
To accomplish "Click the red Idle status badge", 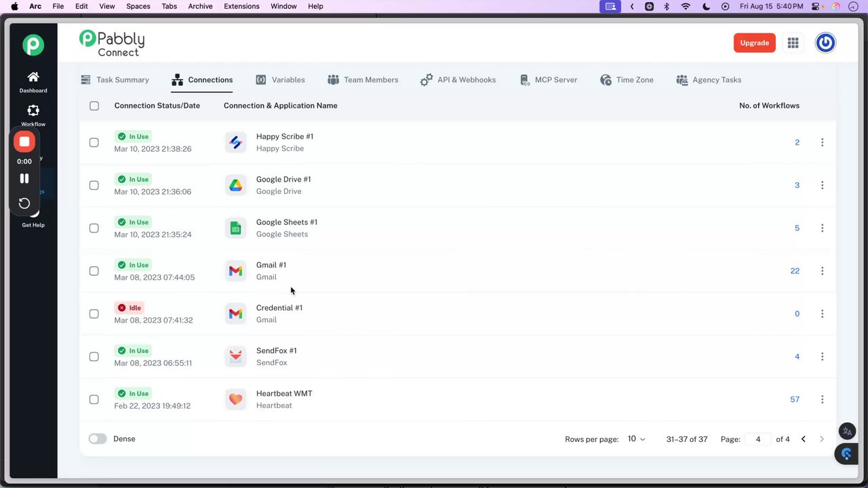I will click(130, 308).
